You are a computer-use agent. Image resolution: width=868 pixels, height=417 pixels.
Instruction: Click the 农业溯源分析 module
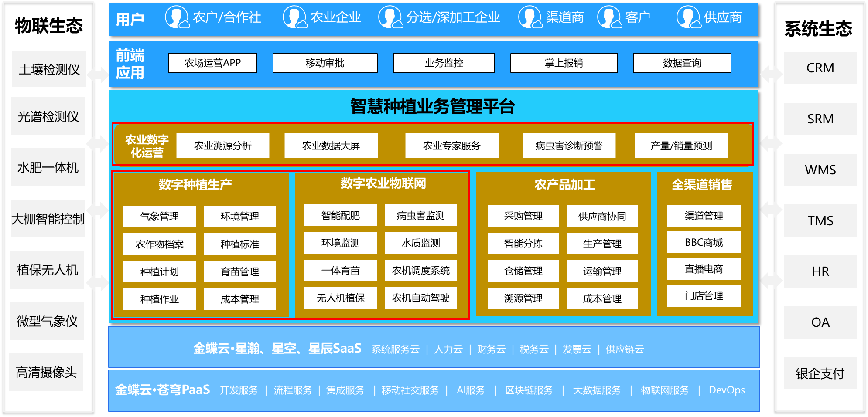click(223, 146)
